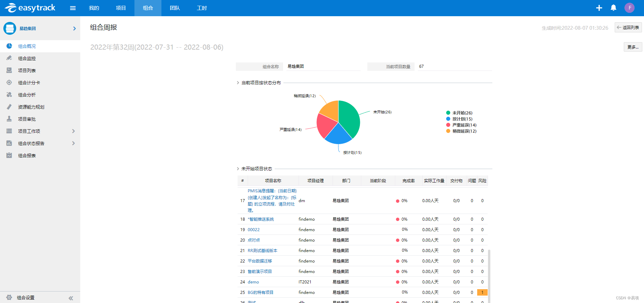Viewport: 644px width, 303px height.
Task: Open the 易趋集团 portfolio switcher
Action: click(x=74, y=28)
